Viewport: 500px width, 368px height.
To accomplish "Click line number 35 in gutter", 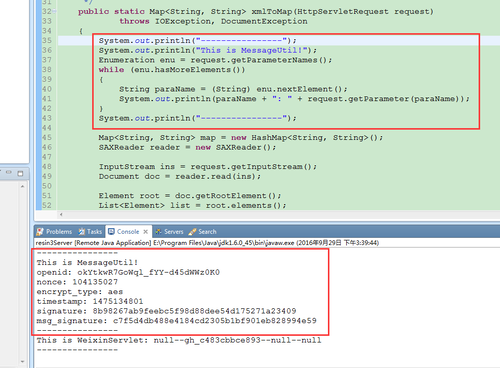I will click(47, 41).
